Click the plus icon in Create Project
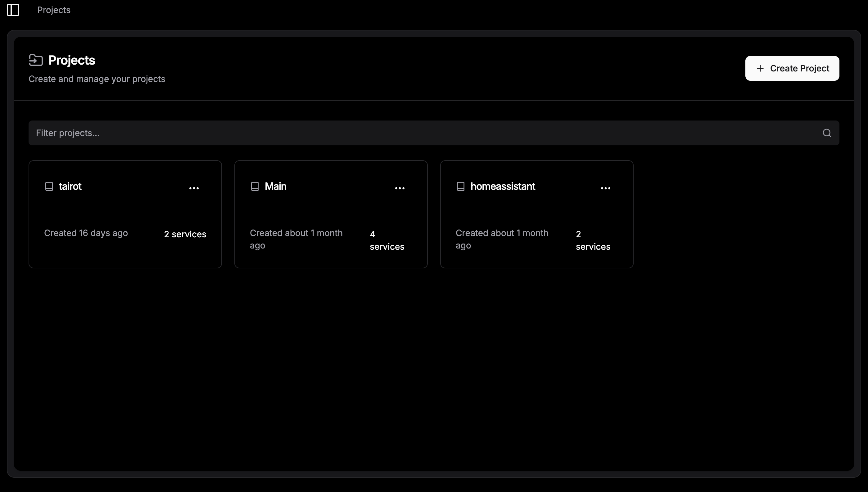Viewport: 868px width, 492px height. point(760,68)
